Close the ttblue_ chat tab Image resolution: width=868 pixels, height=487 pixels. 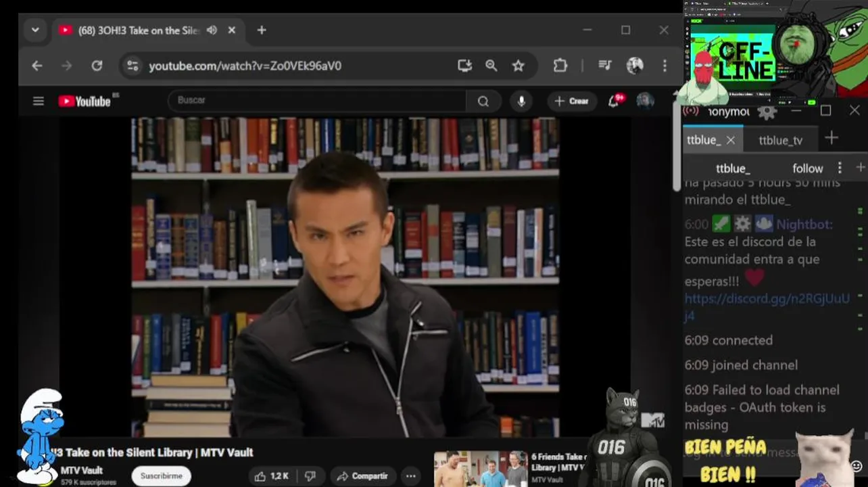tap(730, 140)
